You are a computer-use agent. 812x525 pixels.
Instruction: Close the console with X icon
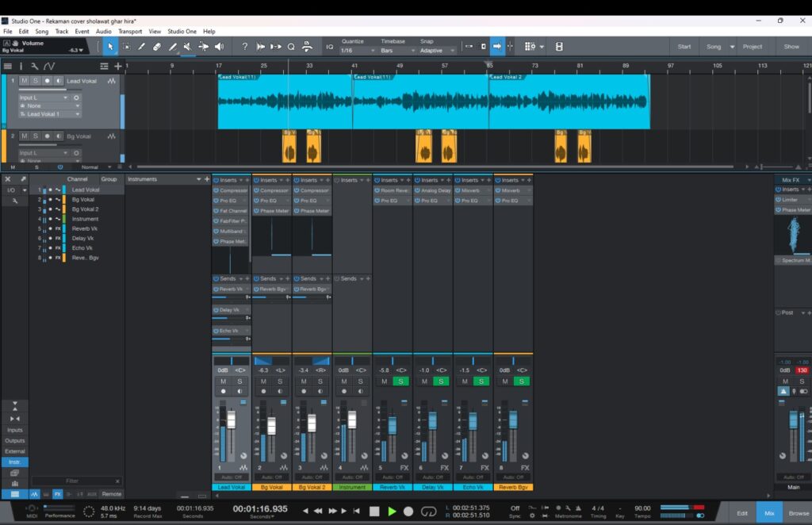pyautogui.click(x=8, y=179)
